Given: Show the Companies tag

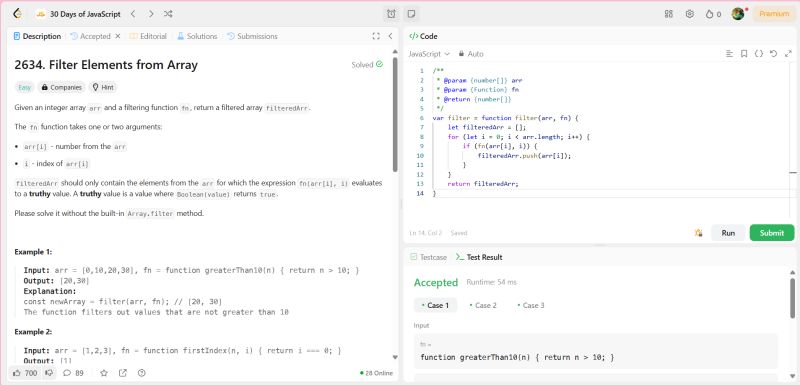Looking at the screenshot, I should [61, 87].
